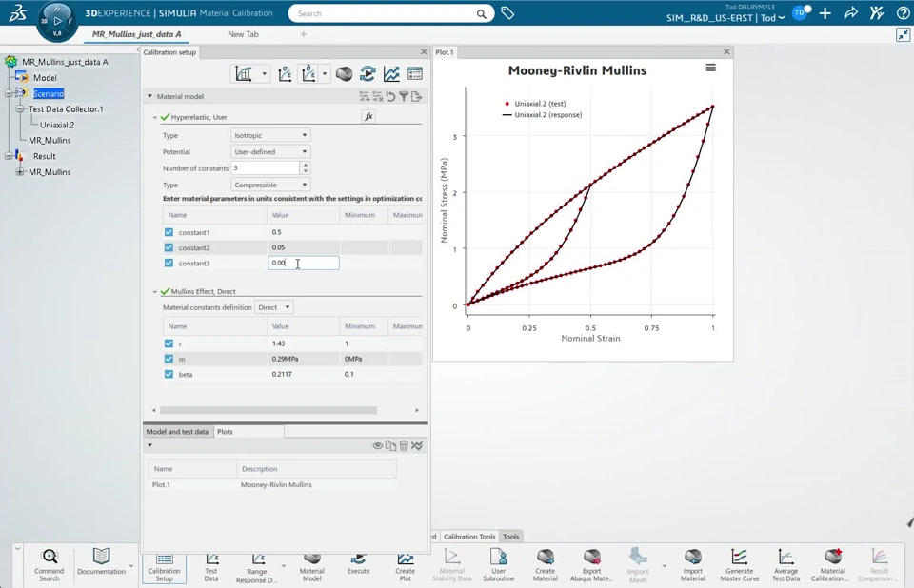Collapse the Mullins Effect, Direct section
The image size is (914, 588).
(x=155, y=291)
